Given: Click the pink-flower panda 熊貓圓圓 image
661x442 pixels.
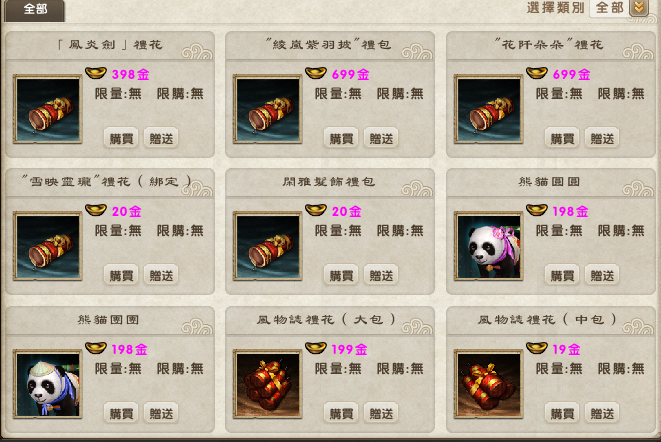Looking at the screenshot, I should [489, 246].
